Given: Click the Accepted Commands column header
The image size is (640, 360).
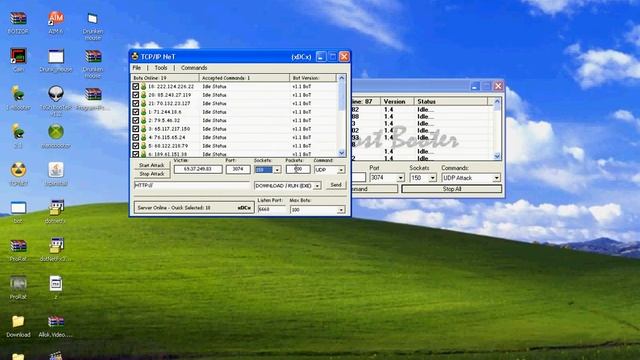Looking at the screenshot, I should click(244, 78).
